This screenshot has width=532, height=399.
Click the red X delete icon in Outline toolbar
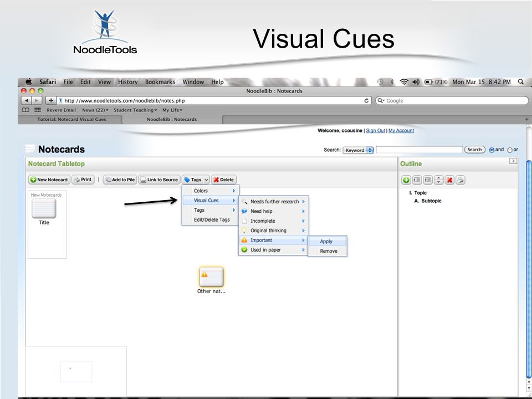(449, 180)
